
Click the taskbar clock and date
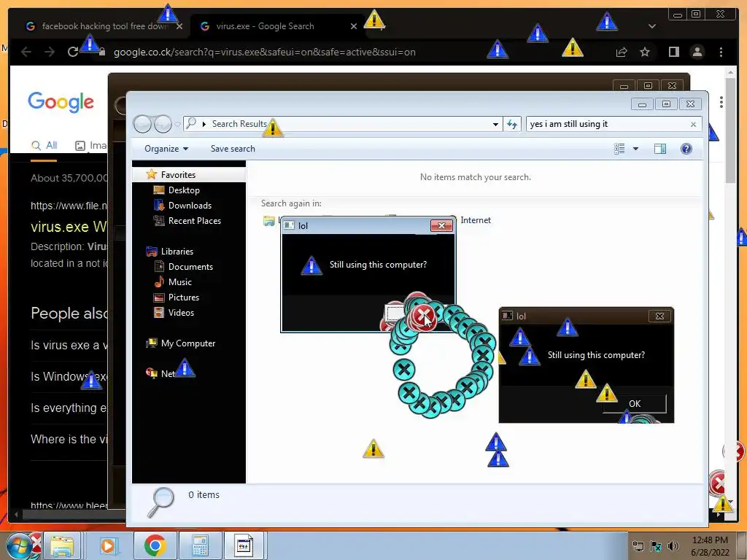click(710, 546)
